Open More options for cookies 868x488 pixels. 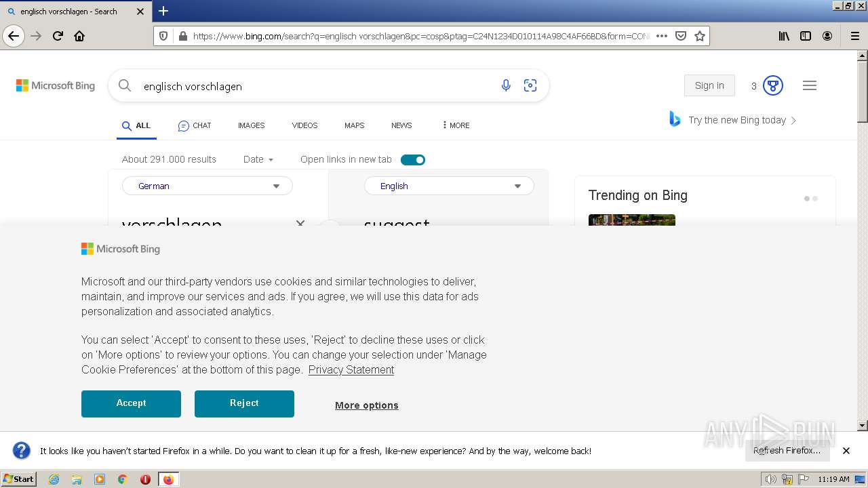click(367, 405)
